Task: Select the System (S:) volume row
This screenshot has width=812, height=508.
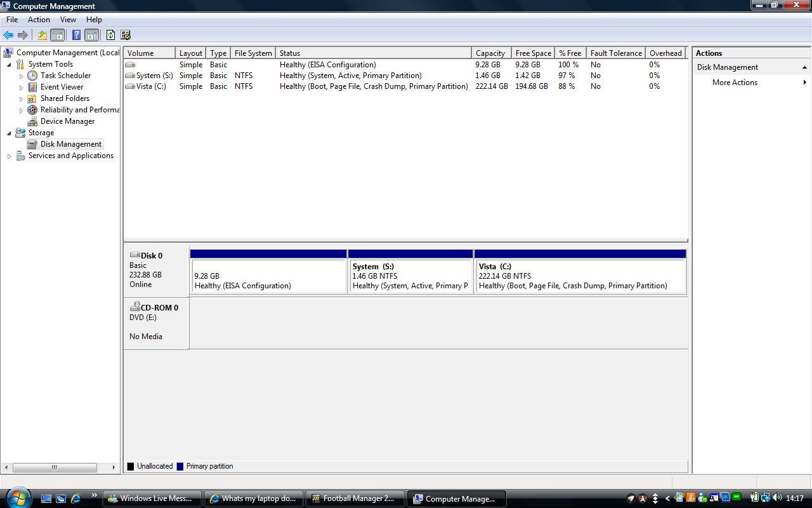Action: (x=405, y=76)
